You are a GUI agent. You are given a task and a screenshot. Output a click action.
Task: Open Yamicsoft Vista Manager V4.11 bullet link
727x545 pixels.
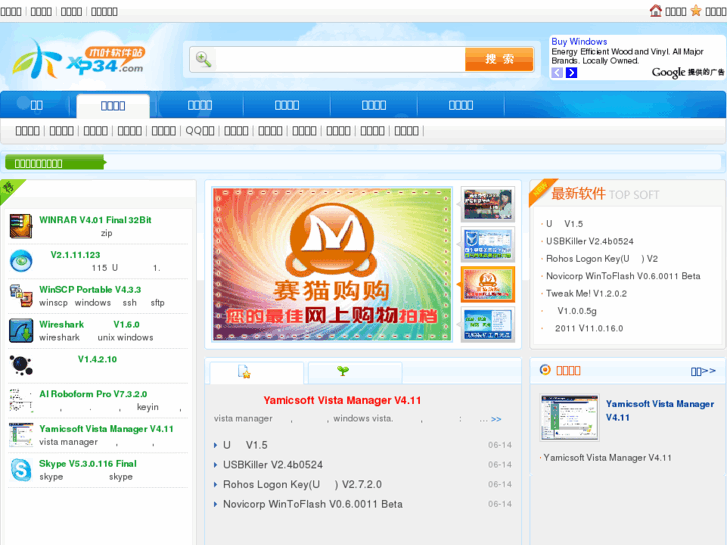[607, 458]
